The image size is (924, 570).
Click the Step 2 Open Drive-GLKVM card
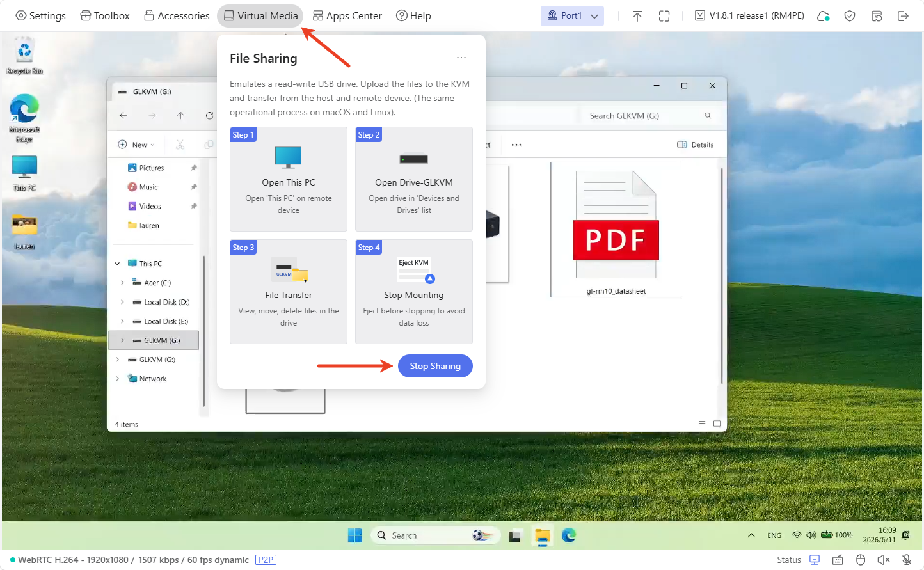pos(414,179)
